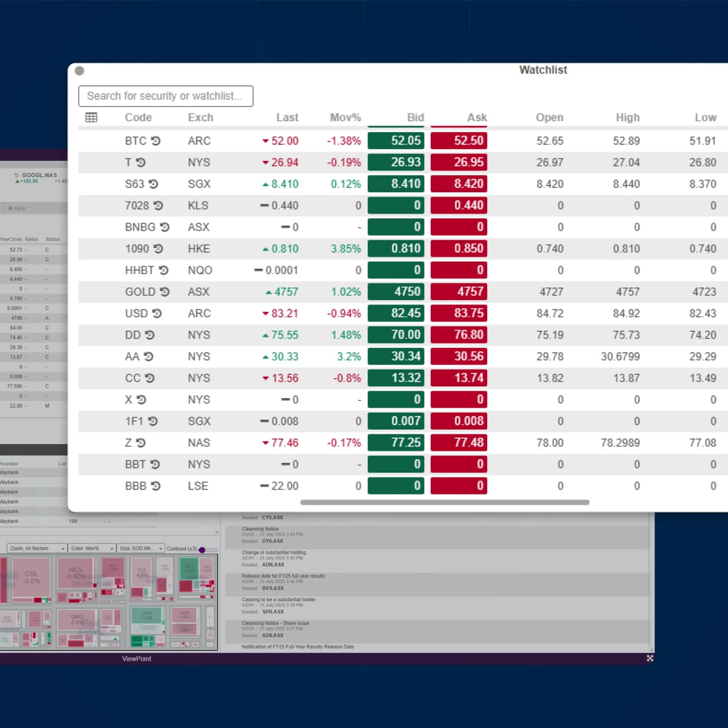The height and width of the screenshot is (728, 728).
Task: Open the Color Mov% dropdown
Action: tap(92, 548)
